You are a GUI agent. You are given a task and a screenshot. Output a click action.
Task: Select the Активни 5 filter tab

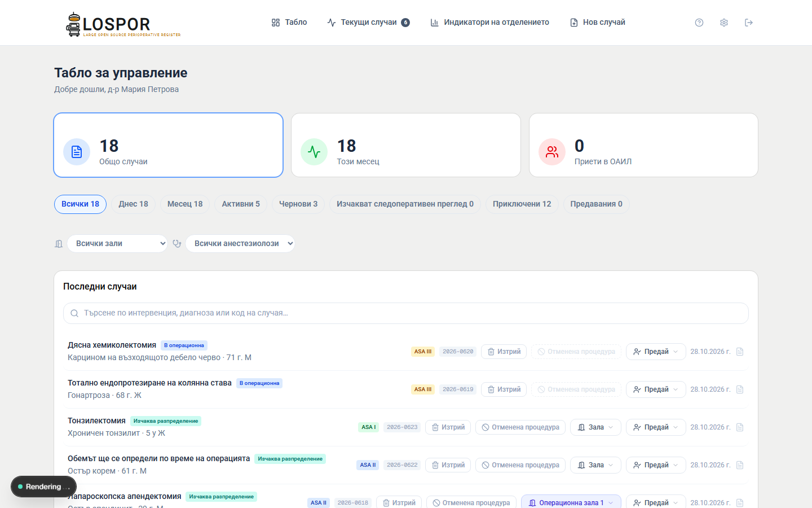coord(241,204)
